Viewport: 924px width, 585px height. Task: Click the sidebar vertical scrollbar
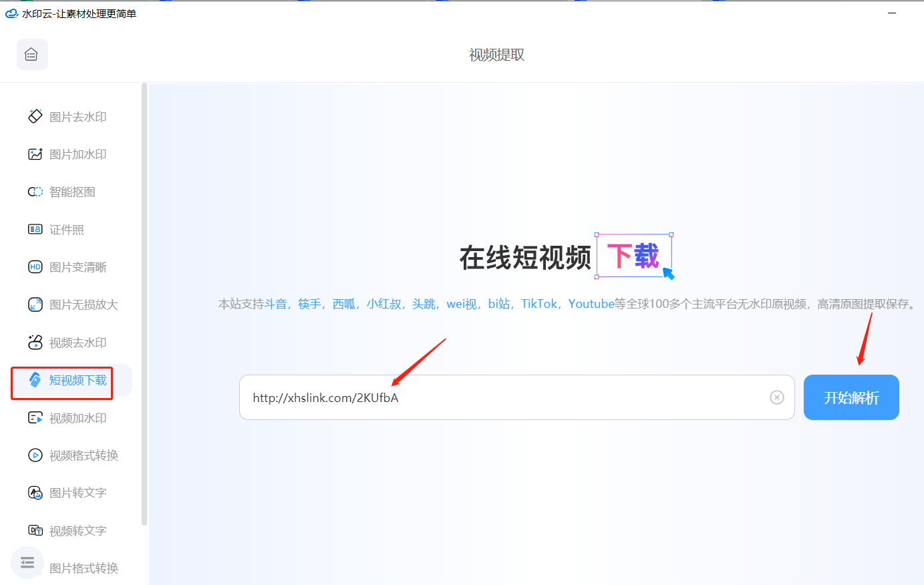144,304
